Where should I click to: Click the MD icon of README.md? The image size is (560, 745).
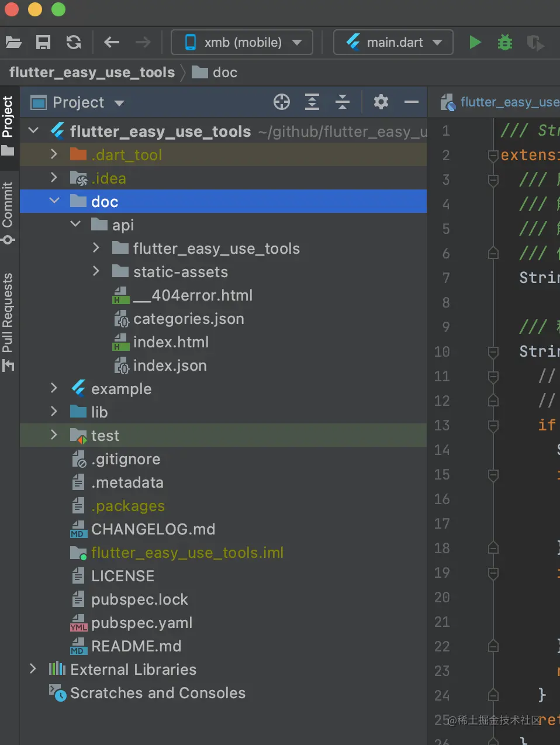(78, 647)
